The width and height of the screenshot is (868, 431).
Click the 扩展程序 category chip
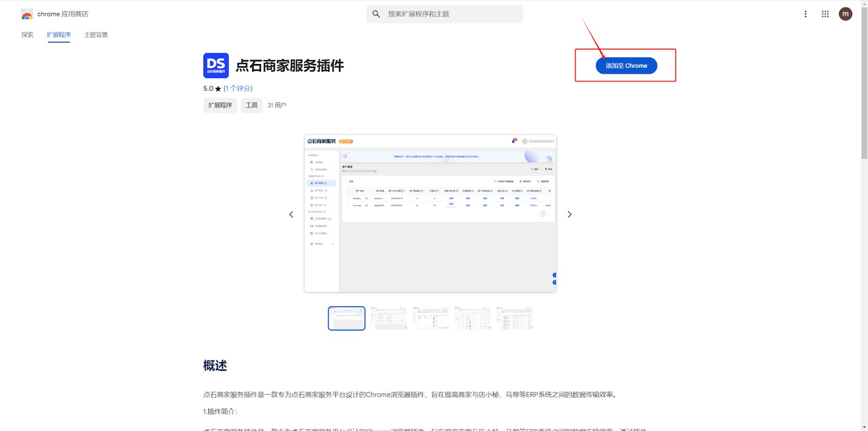[220, 105]
